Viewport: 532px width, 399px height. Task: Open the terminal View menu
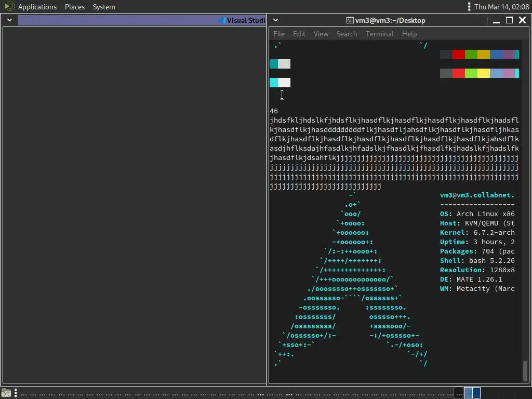click(321, 34)
